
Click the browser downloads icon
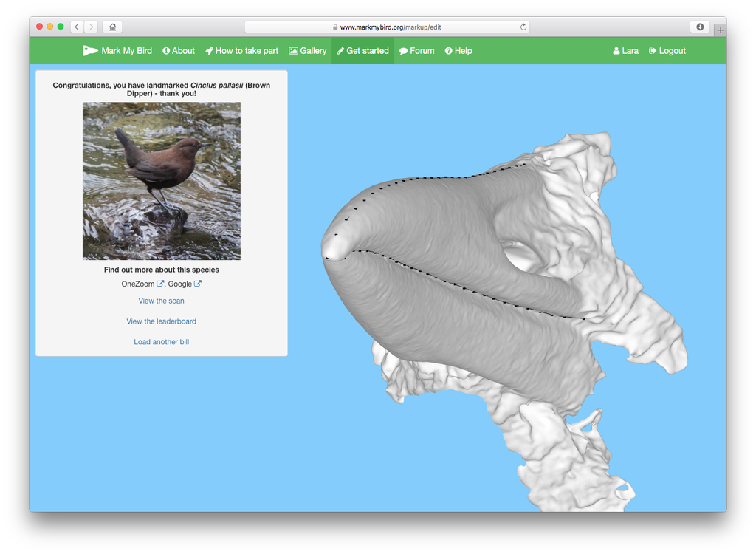click(x=700, y=27)
